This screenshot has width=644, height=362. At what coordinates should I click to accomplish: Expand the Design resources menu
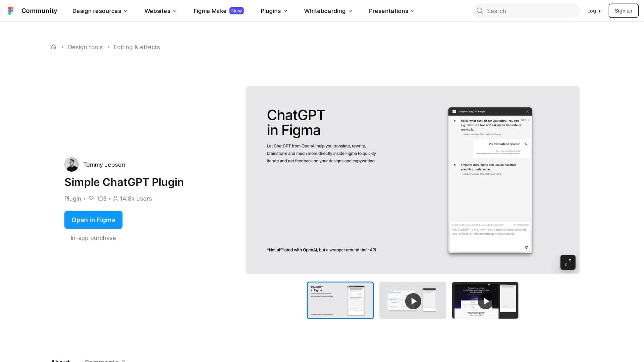tap(100, 11)
